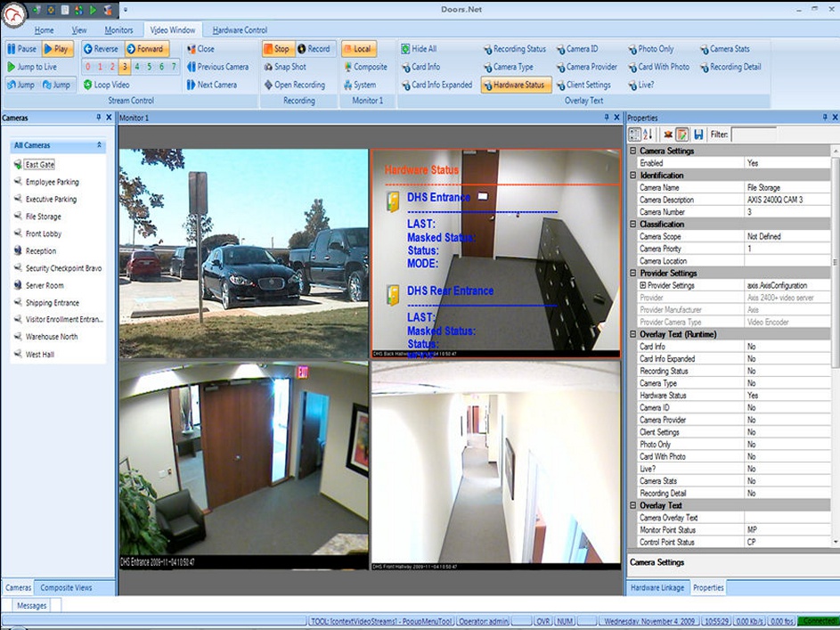The width and height of the screenshot is (840, 630).
Task: Click Jump to Live
Action: pyautogui.click(x=32, y=67)
